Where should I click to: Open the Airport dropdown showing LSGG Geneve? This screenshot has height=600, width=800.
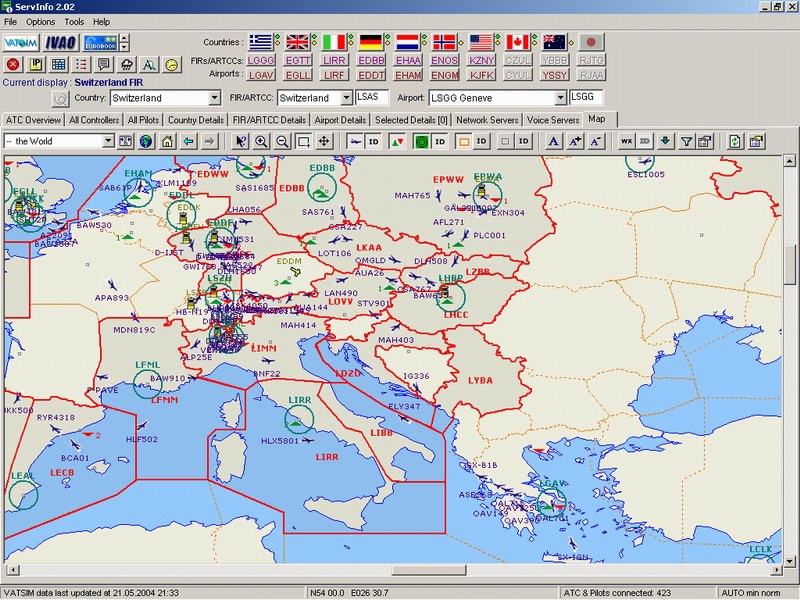pyautogui.click(x=561, y=98)
